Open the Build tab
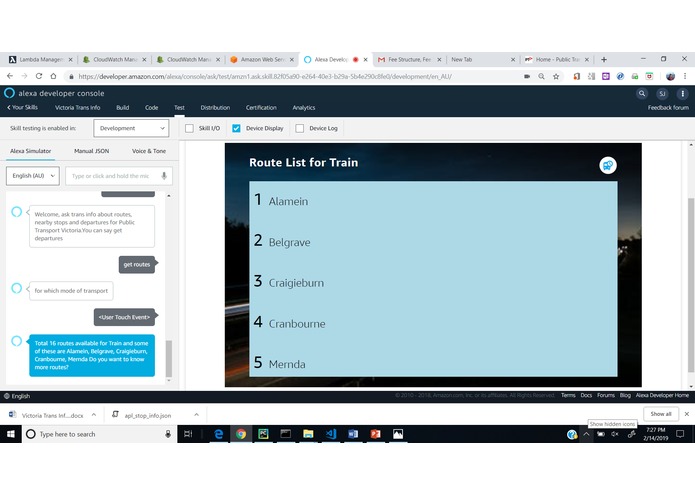The width and height of the screenshot is (695, 494). pos(123,107)
